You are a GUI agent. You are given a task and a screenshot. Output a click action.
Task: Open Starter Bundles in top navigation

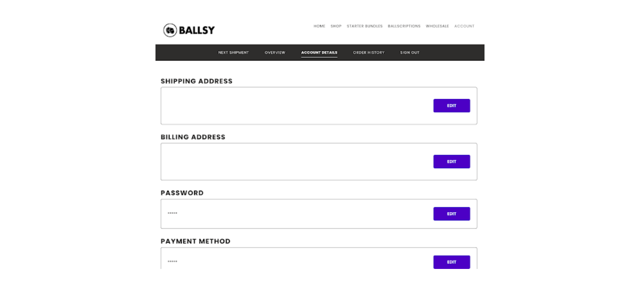365,26
